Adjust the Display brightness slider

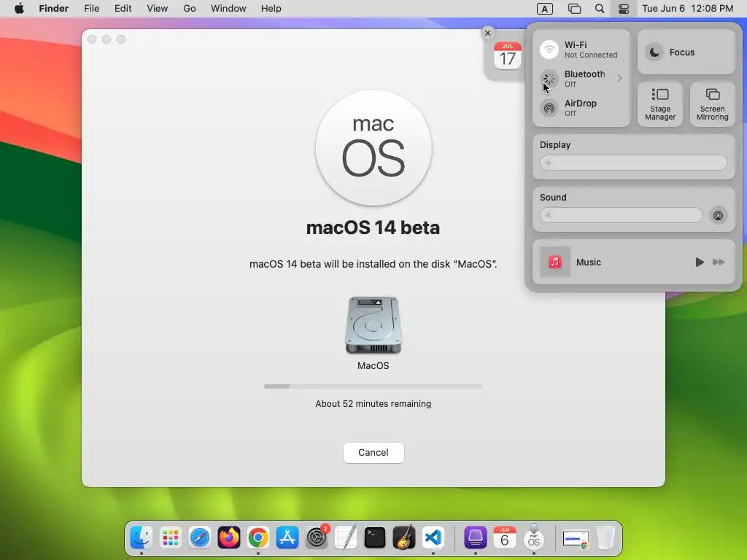click(634, 163)
